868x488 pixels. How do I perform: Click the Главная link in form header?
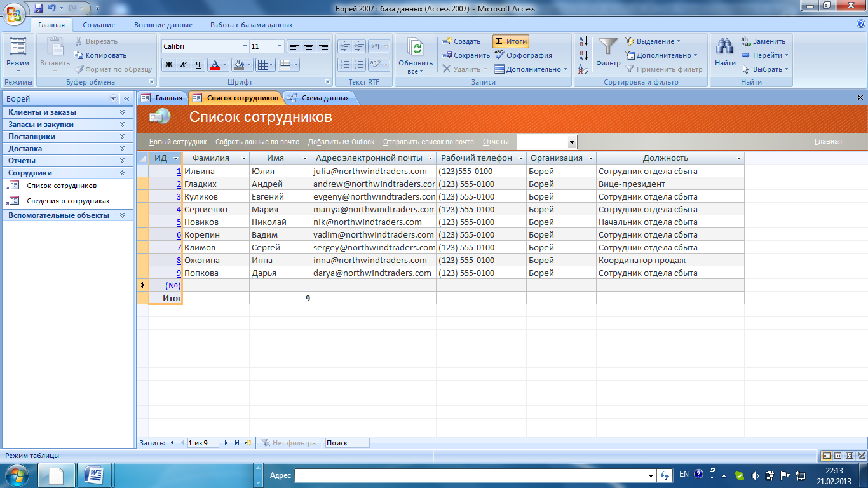point(828,142)
